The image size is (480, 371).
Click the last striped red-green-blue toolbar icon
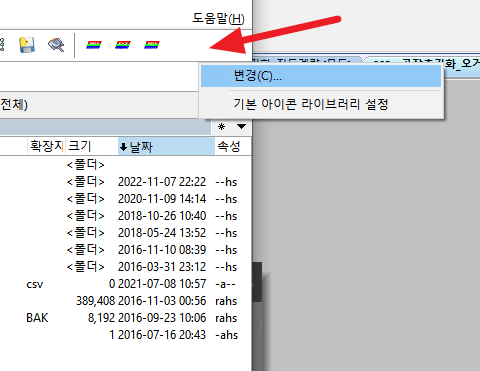pyautogui.click(x=152, y=45)
